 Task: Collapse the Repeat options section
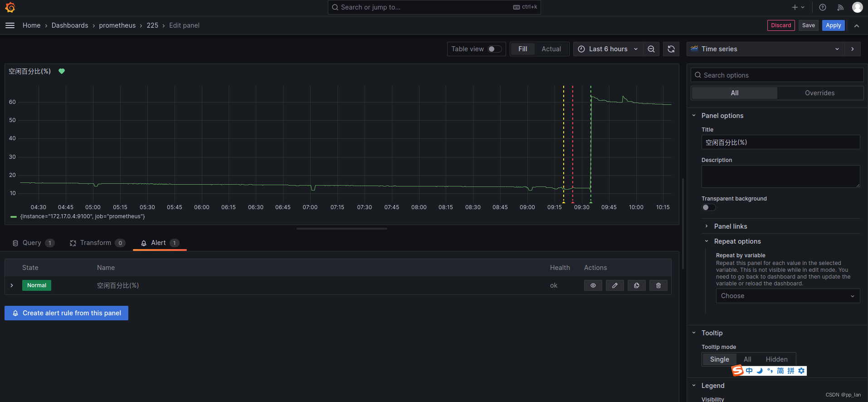(737, 241)
